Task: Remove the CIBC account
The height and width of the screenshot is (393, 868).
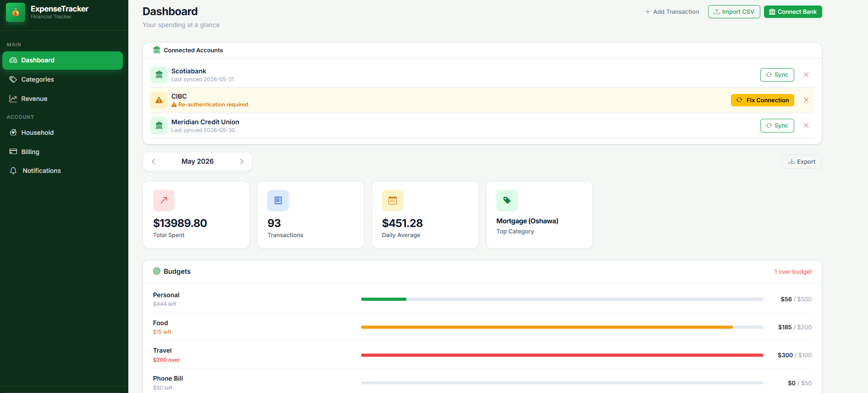Action: coord(806,100)
